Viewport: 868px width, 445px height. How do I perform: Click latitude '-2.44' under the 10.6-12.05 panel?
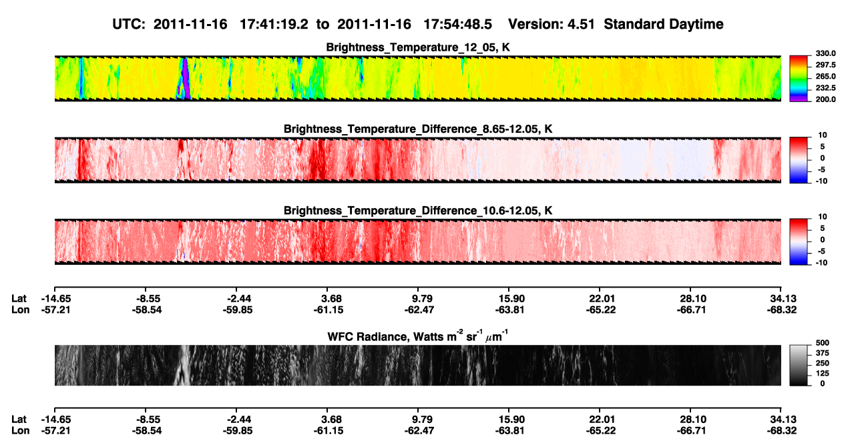[x=236, y=298]
